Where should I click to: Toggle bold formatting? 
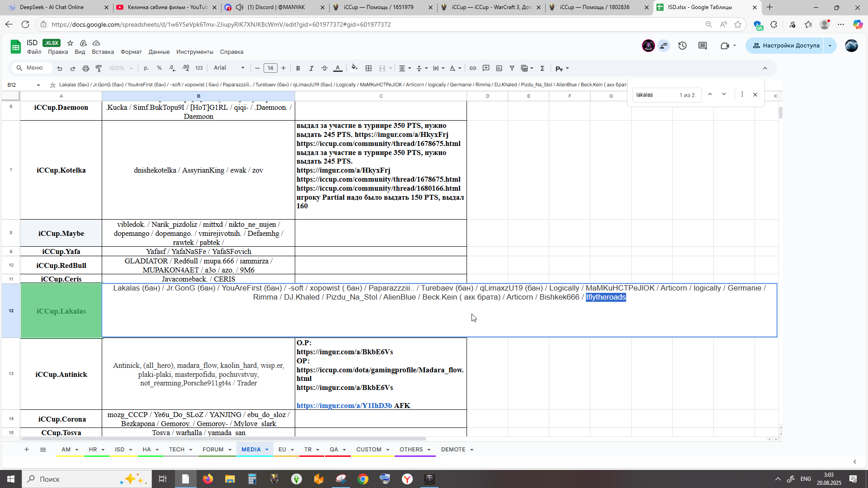coord(298,68)
